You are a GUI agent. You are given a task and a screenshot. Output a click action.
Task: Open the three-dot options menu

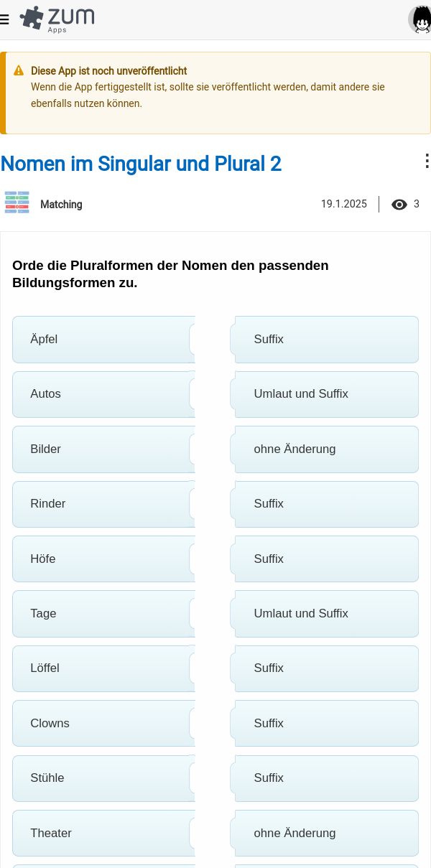[426, 161]
